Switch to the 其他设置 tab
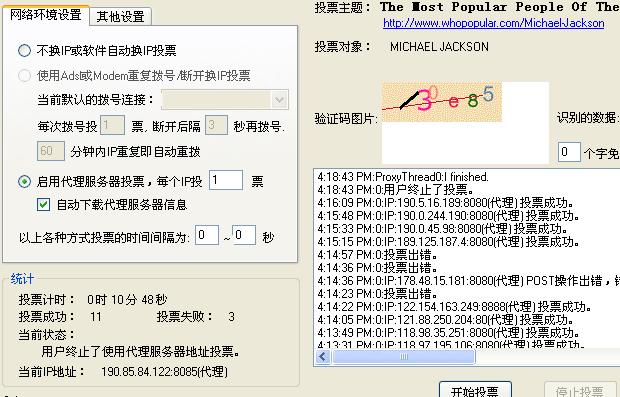620x397 pixels. [121, 17]
